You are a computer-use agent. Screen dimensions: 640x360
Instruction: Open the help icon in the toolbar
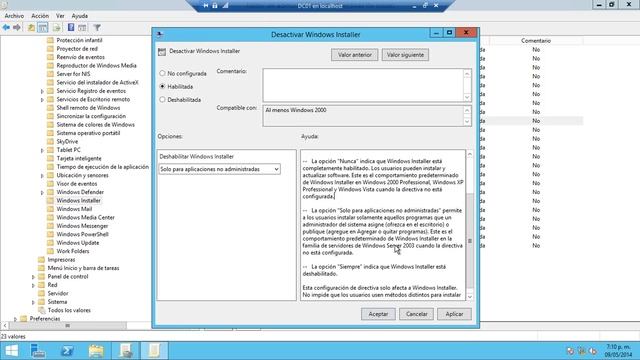71,28
